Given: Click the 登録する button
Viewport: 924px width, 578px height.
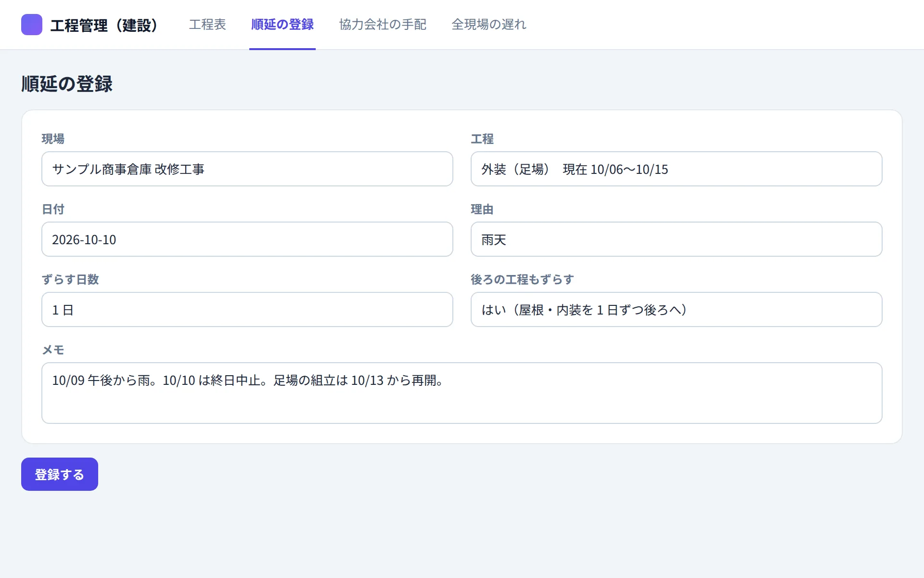Looking at the screenshot, I should coord(60,474).
